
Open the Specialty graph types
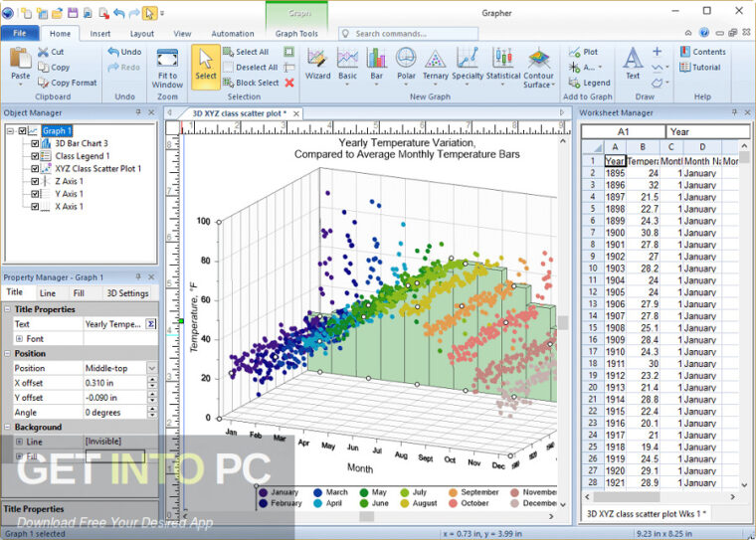[x=468, y=66]
